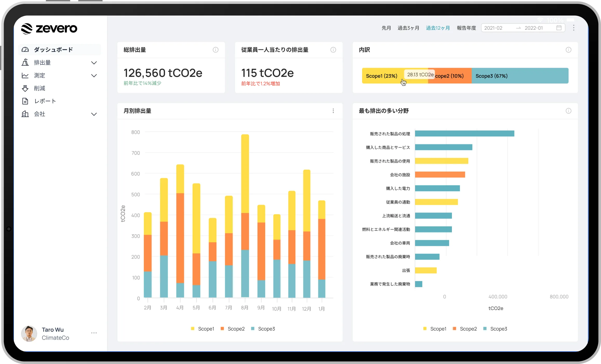Click the info icon on 総排出量 card

216,50
